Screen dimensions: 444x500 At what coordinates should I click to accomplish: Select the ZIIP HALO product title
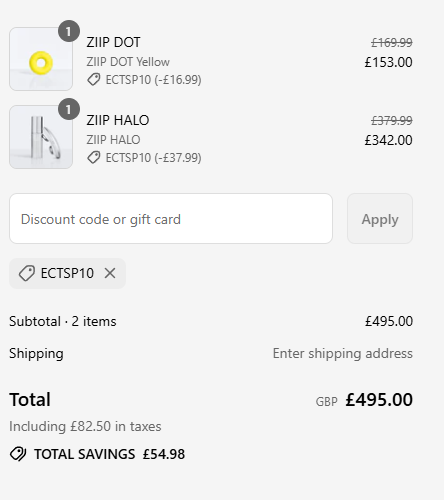pyautogui.click(x=118, y=120)
